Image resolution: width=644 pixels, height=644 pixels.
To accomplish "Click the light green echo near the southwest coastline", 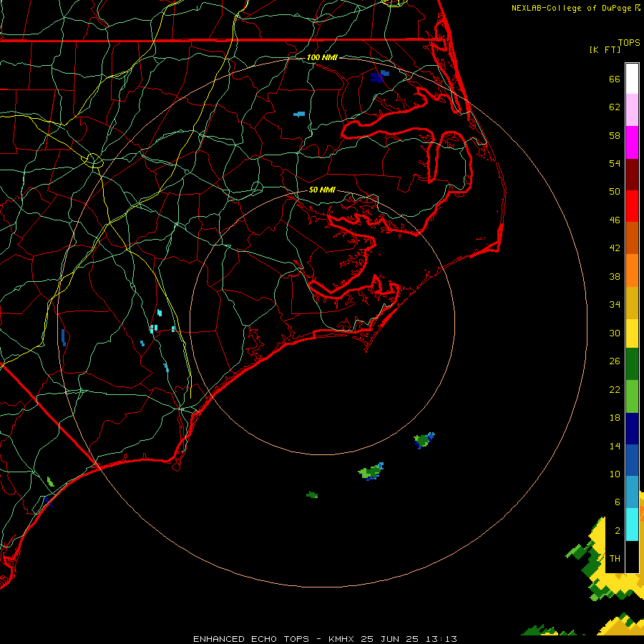I will pyautogui.click(x=51, y=482).
